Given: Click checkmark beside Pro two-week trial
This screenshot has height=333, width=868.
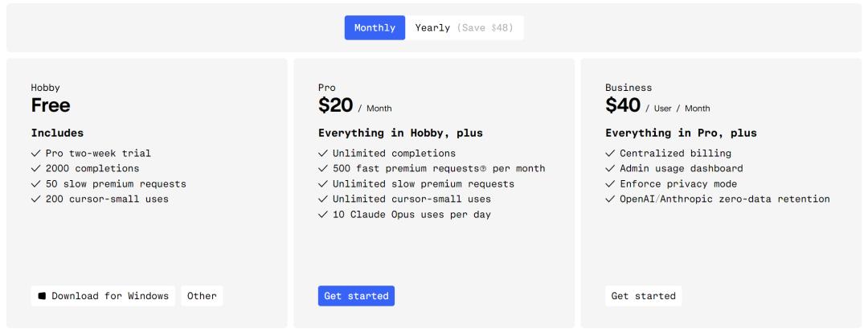Looking at the screenshot, I should [x=36, y=154].
